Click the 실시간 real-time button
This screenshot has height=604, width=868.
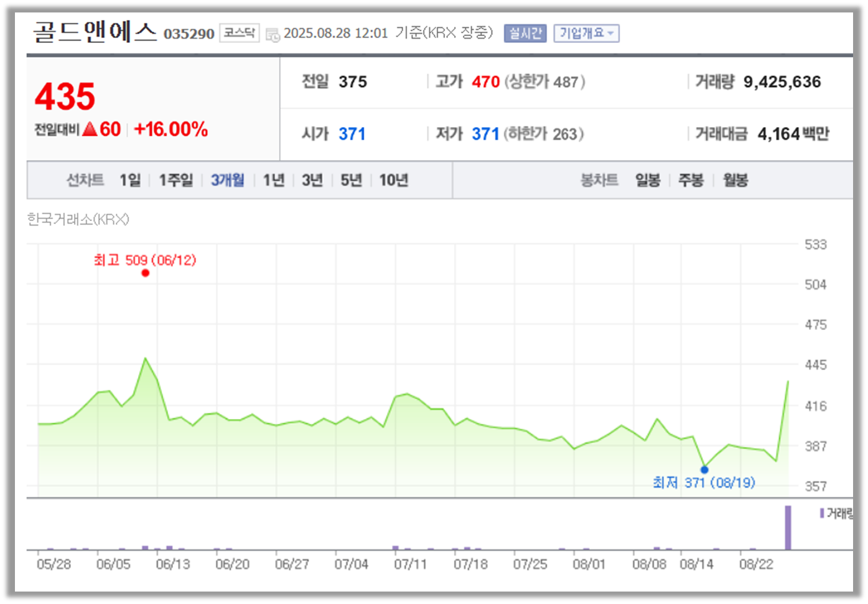[x=525, y=33]
